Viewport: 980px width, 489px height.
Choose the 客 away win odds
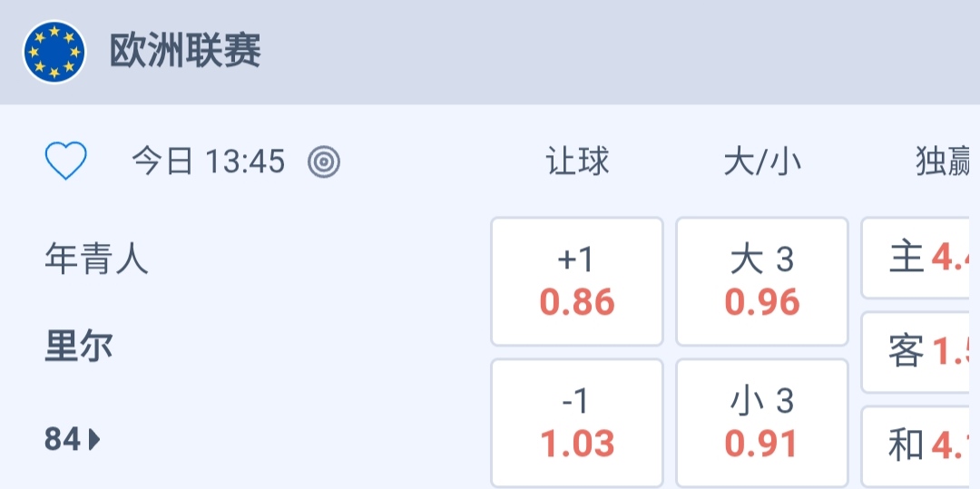[920, 352]
